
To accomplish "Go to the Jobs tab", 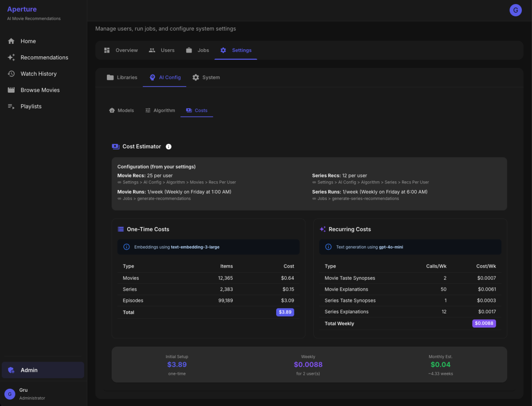I will tap(198, 51).
